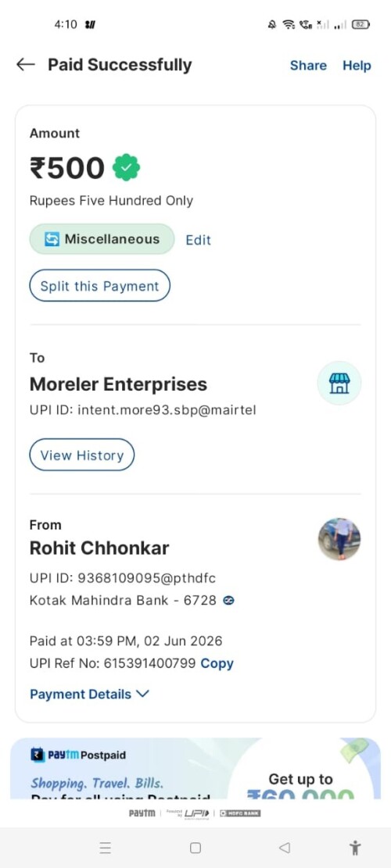
Task: Tap the View History button
Action: [82, 455]
